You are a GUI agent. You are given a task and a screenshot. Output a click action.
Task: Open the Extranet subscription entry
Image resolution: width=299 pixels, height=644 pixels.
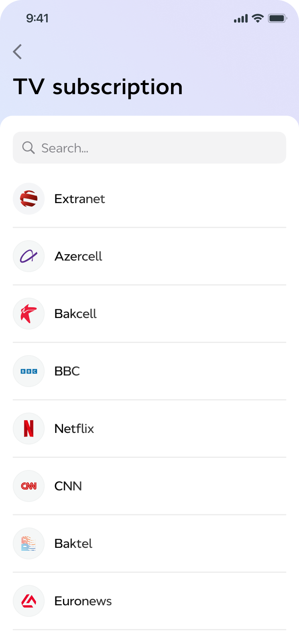coord(80,199)
